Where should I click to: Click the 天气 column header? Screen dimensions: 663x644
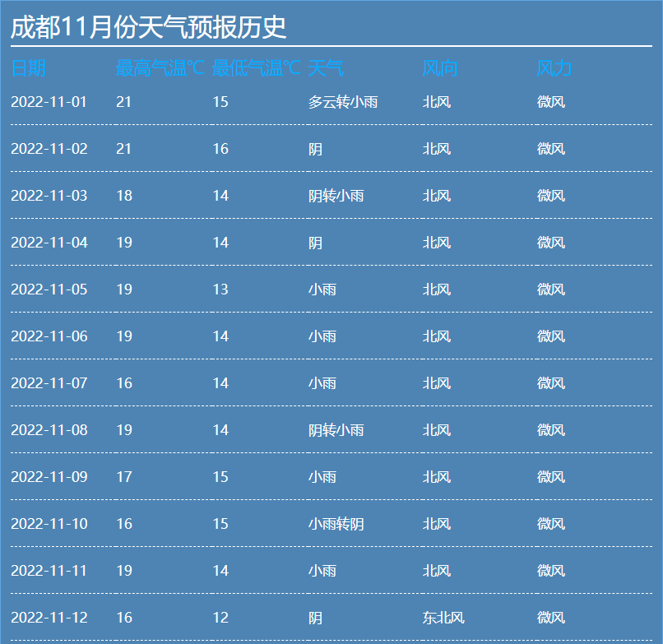pyautogui.click(x=326, y=68)
